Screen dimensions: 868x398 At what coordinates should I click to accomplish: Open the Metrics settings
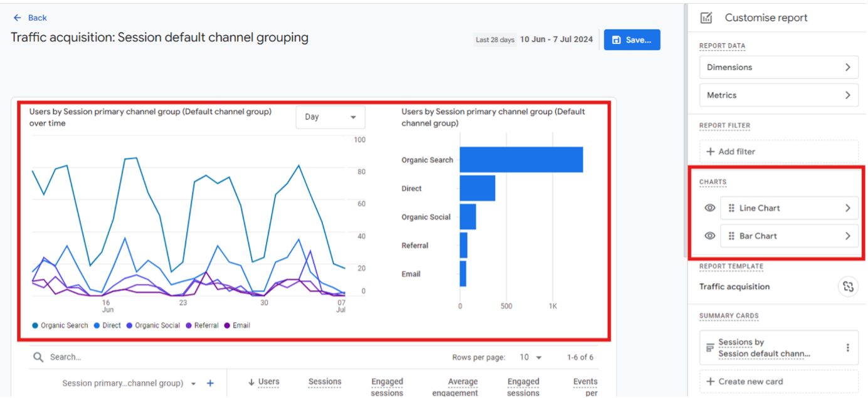click(x=779, y=95)
